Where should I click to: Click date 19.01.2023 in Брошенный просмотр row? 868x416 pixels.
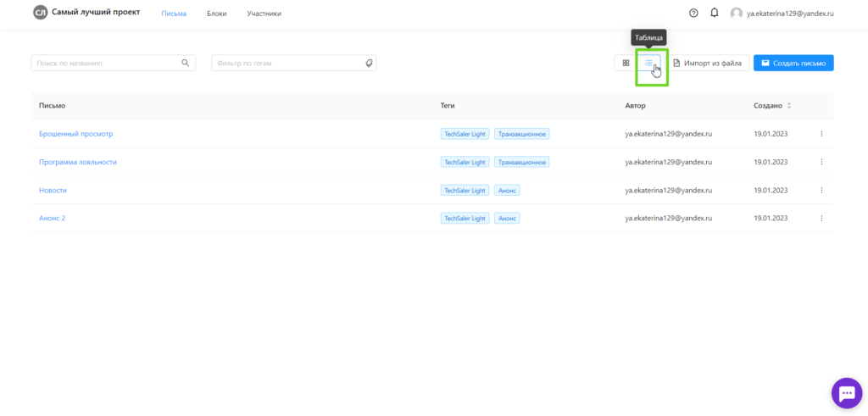click(x=771, y=134)
